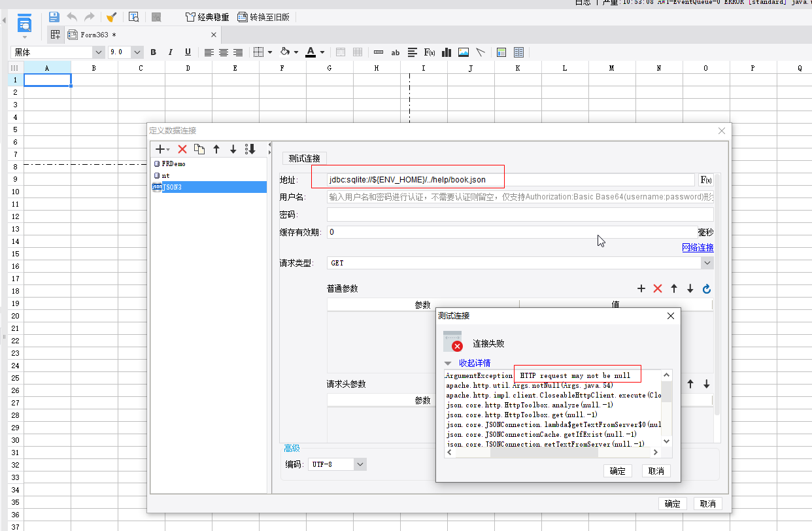The height and width of the screenshot is (531, 812).
Task: Sort the connection list with the sort icon
Action: pos(250,149)
